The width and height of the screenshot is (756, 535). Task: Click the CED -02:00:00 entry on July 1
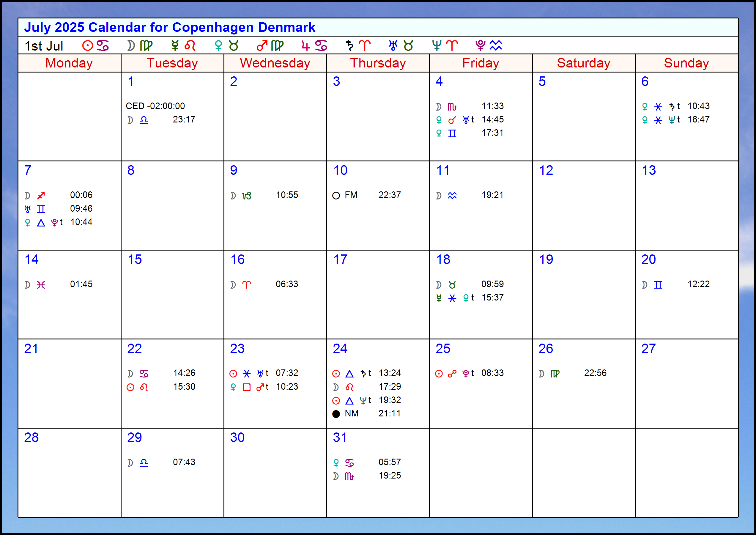tap(155, 106)
